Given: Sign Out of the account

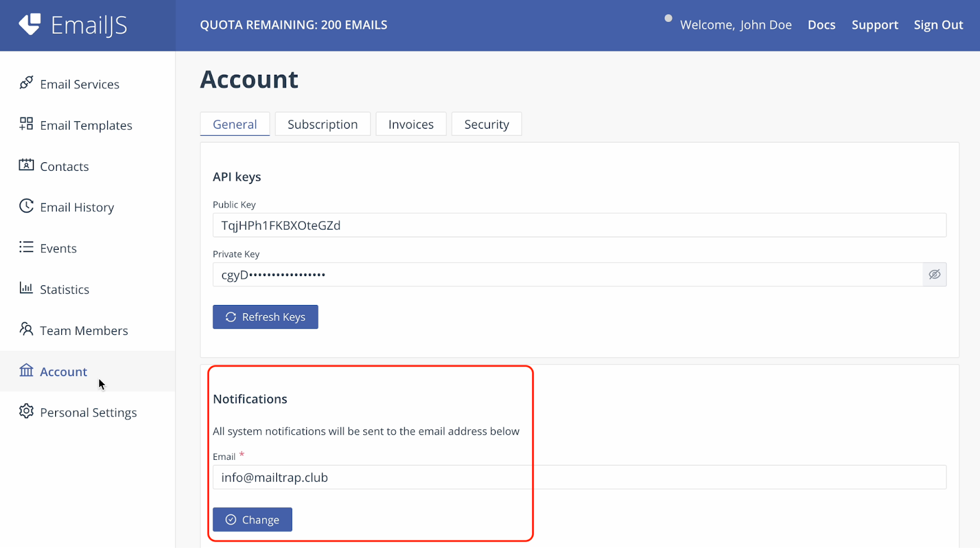Looking at the screenshot, I should click(x=938, y=25).
